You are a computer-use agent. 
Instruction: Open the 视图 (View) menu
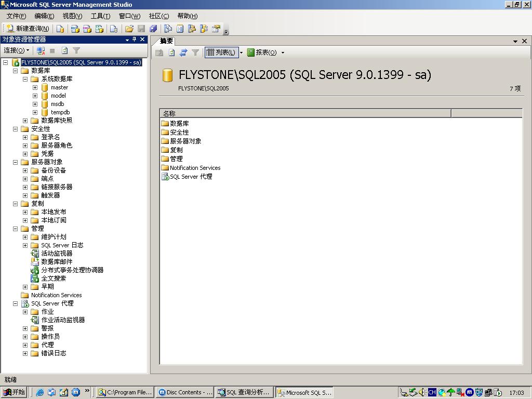[x=72, y=16]
